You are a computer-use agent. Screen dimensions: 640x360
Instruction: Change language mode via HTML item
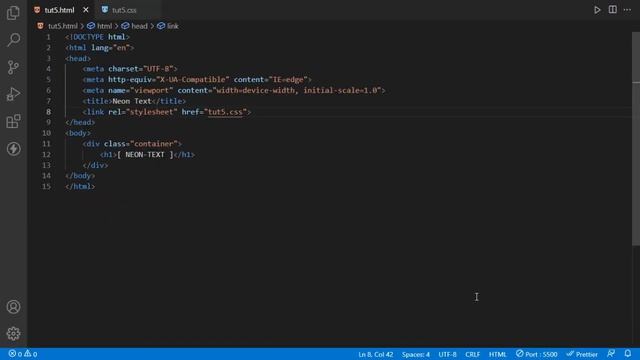pyautogui.click(x=498, y=354)
